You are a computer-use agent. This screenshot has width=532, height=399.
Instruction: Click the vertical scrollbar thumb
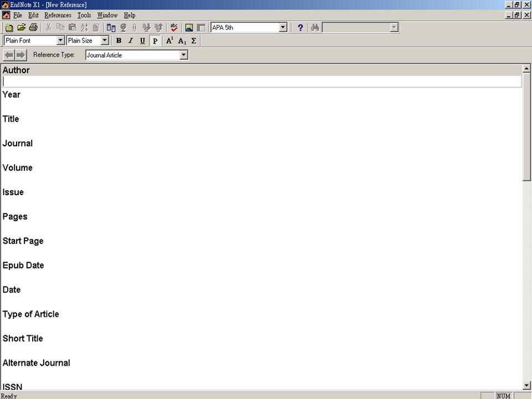526,126
